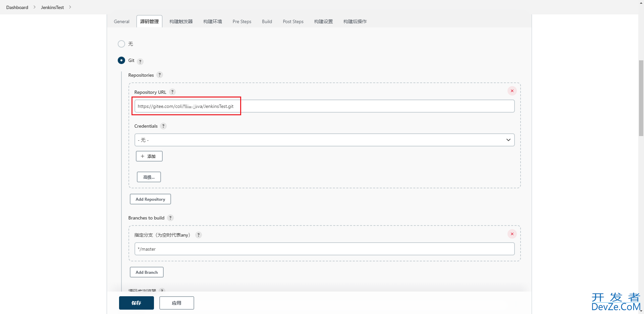Switch to the General tab
The image size is (644, 314).
[121, 21]
